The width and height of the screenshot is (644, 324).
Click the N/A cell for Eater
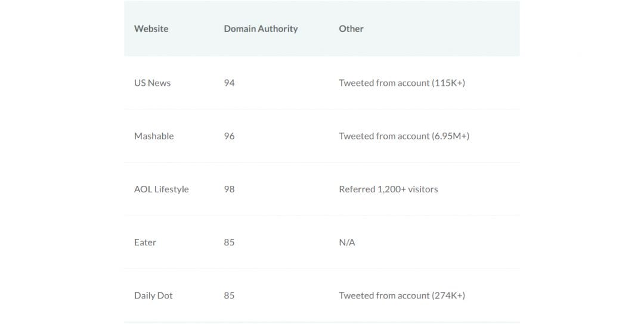pos(347,242)
